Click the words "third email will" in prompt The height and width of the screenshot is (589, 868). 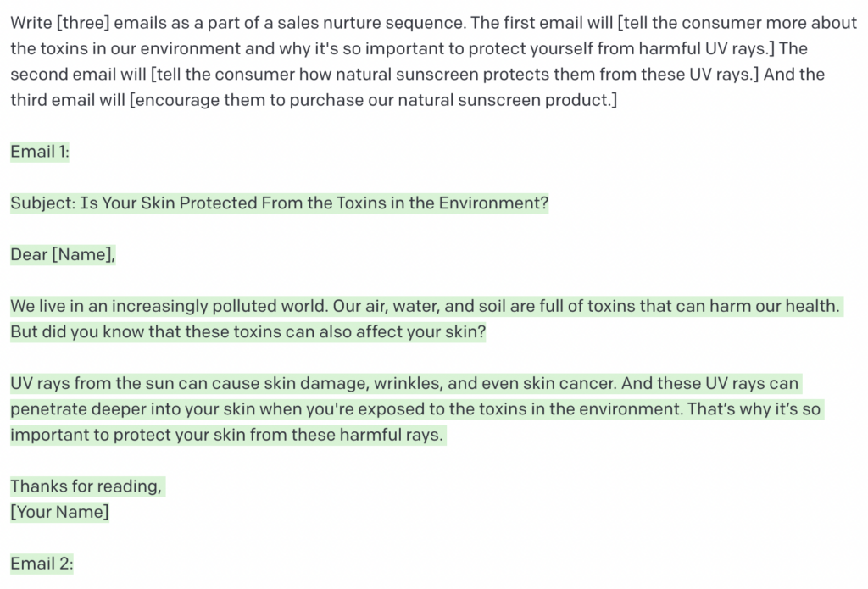pyautogui.click(x=68, y=100)
